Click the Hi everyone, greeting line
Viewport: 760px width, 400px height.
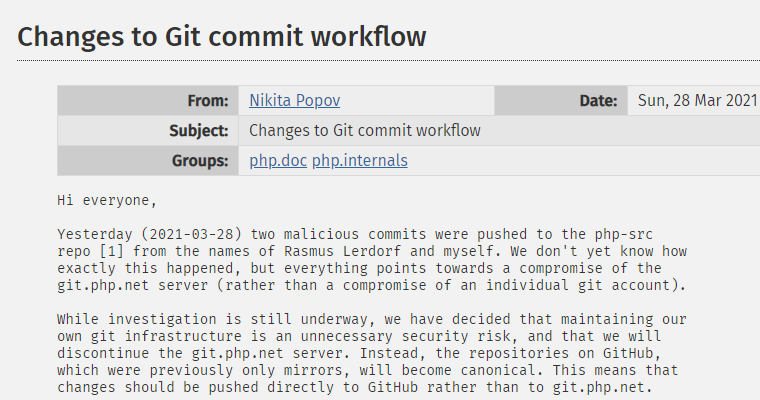(x=107, y=200)
